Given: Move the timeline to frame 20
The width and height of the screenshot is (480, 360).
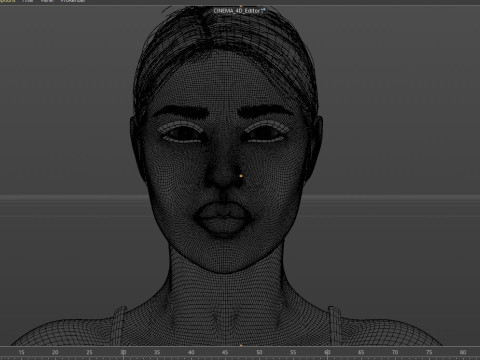Looking at the screenshot, I should pyautogui.click(x=55, y=352).
